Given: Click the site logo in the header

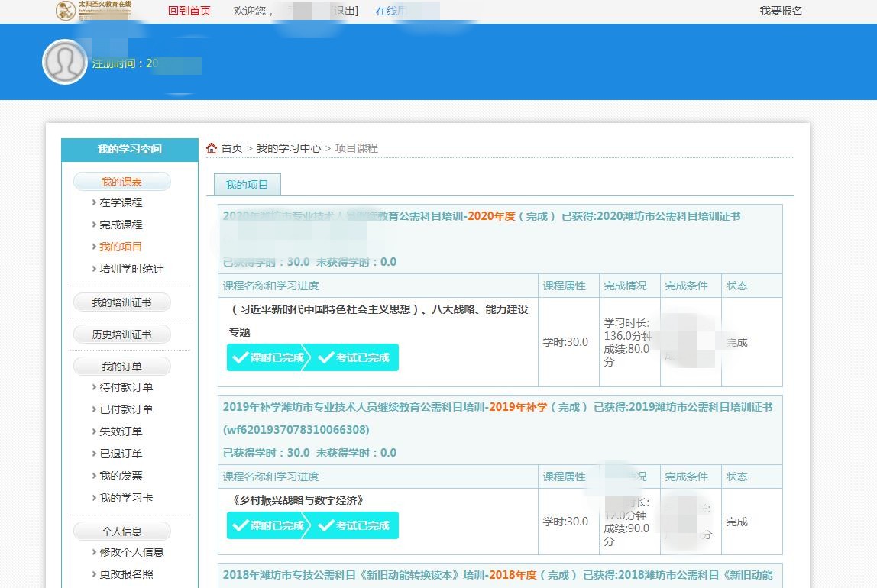Looking at the screenshot, I should coord(94,10).
